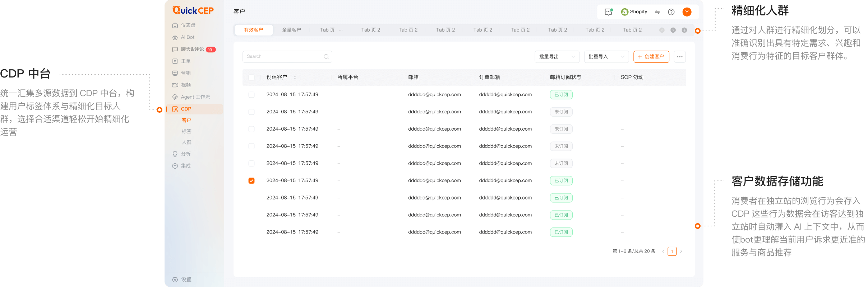Open the more options ellipsis button
This screenshot has height=287, width=868.
click(x=679, y=57)
